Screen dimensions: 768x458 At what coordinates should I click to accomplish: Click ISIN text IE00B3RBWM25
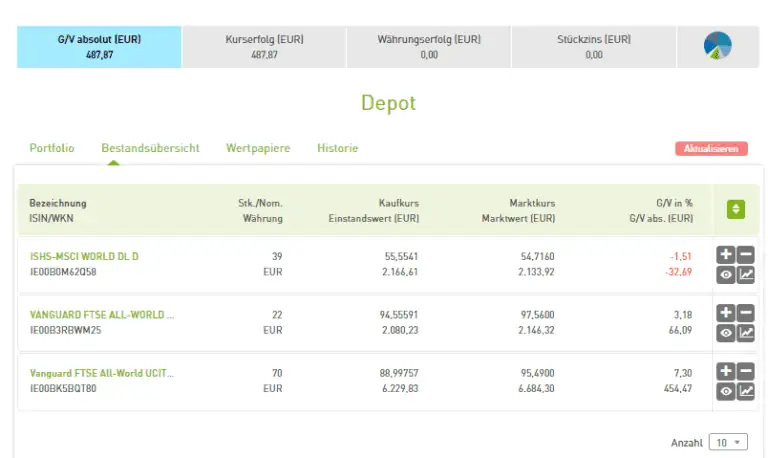pos(66,330)
